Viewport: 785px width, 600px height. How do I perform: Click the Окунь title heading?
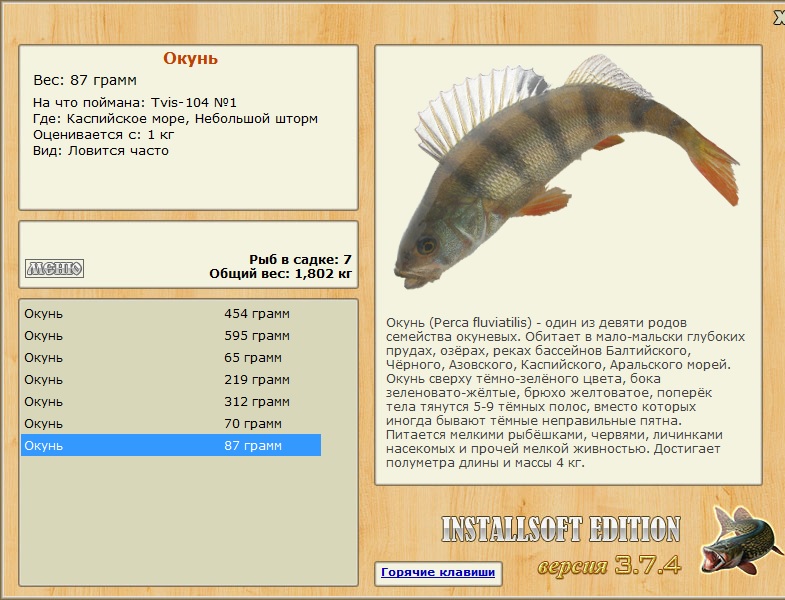190,58
